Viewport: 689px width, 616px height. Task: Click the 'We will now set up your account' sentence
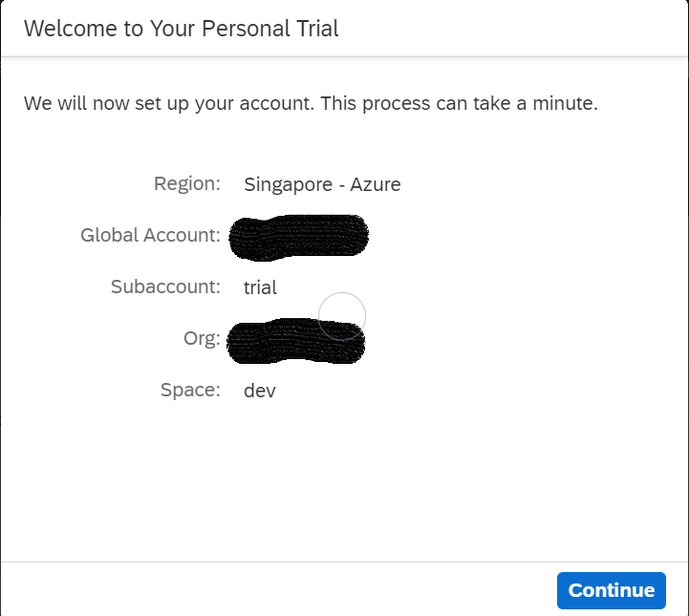point(169,104)
